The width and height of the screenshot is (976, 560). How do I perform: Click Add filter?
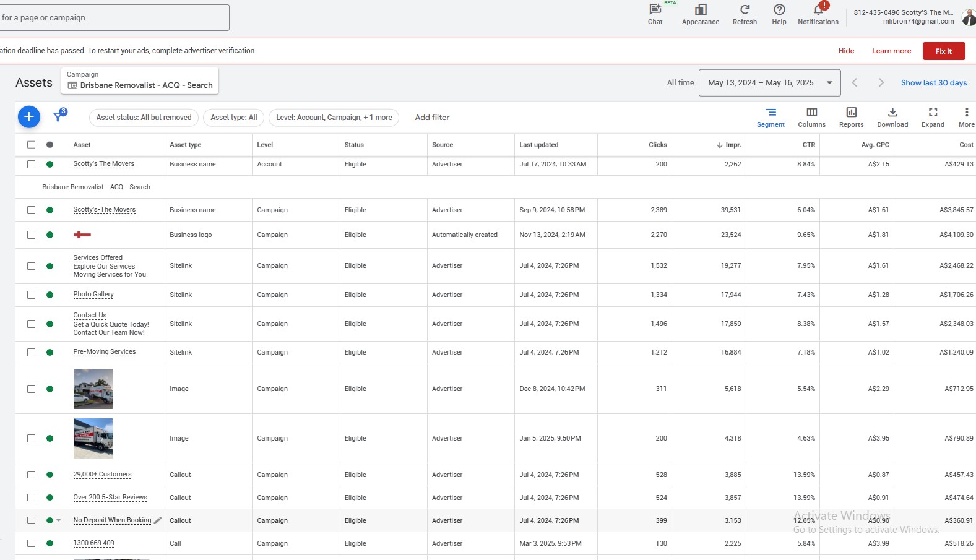pyautogui.click(x=432, y=118)
